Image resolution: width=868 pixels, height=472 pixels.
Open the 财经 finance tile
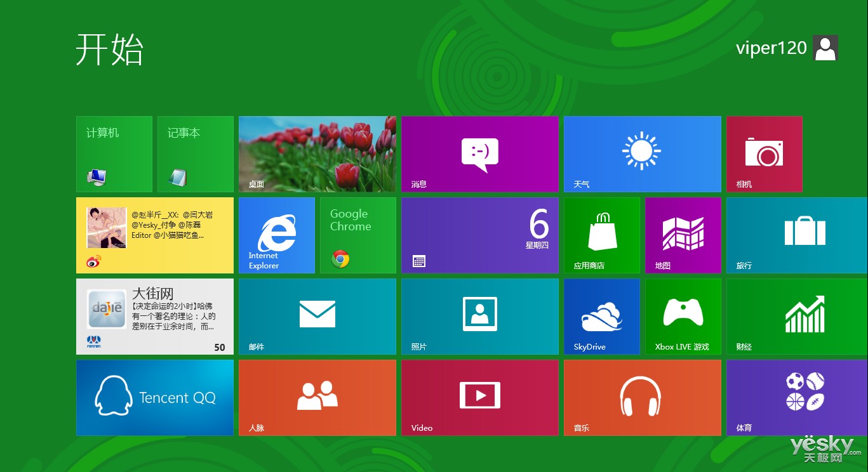pyautogui.click(x=798, y=317)
